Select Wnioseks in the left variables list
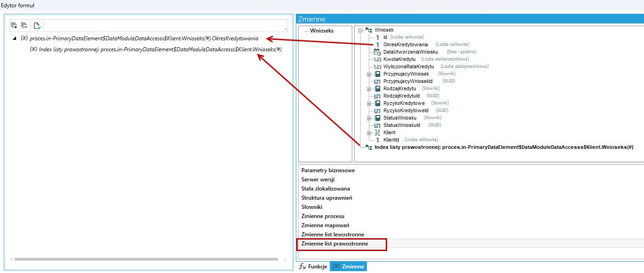 tap(322, 31)
